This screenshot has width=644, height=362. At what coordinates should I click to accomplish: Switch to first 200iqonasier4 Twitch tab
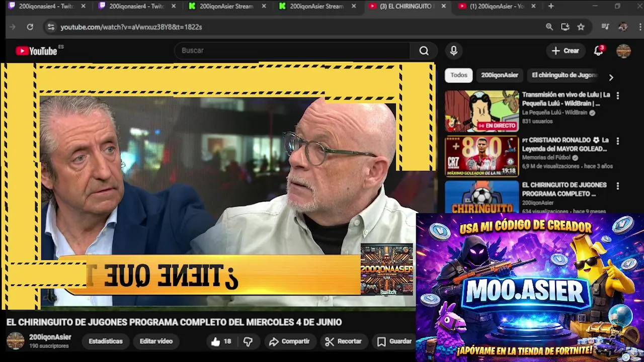coord(46,6)
